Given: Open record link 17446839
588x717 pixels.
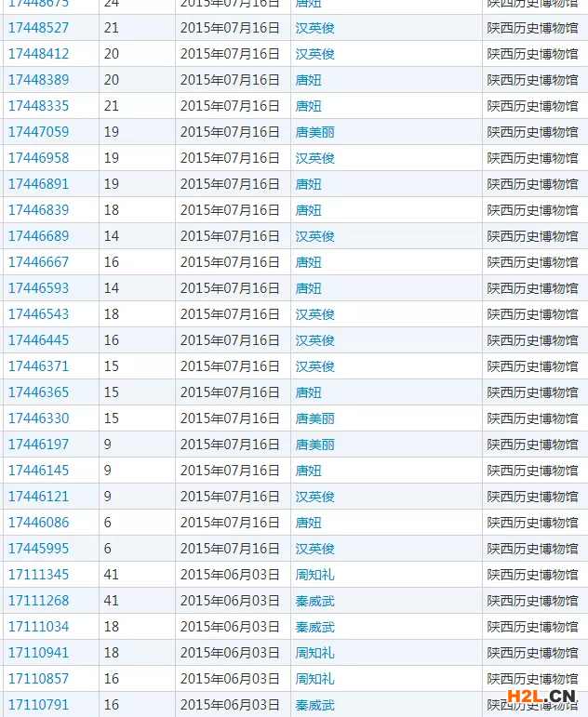Looking at the screenshot, I should (x=38, y=210).
